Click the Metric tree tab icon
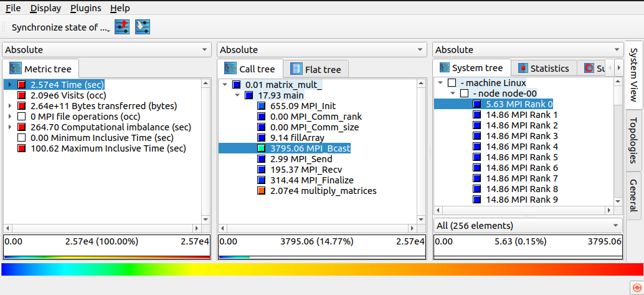 click(15, 69)
